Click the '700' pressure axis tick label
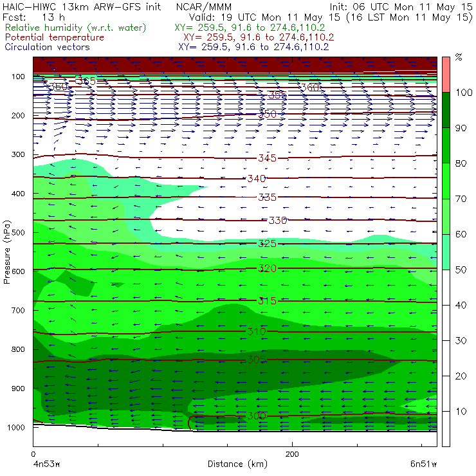This screenshot has height=476, width=476. (x=18, y=310)
